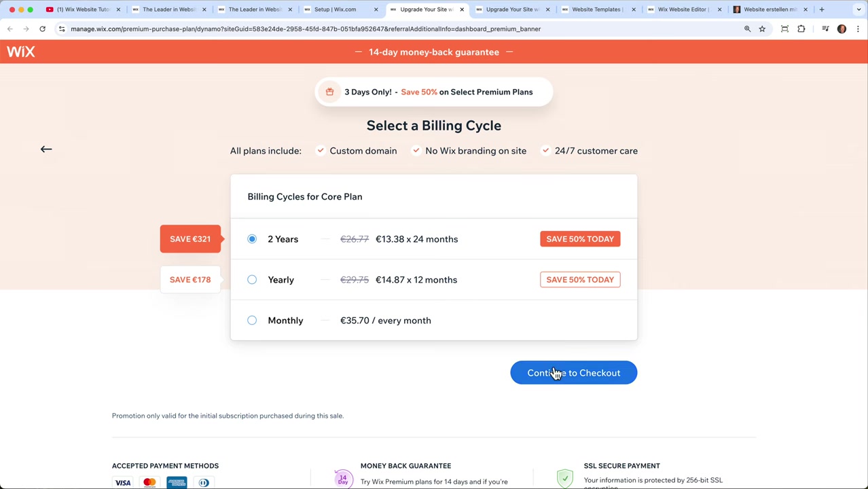Open the Chrome three-dot menu
This screenshot has width=868, height=489.
pos(858,29)
